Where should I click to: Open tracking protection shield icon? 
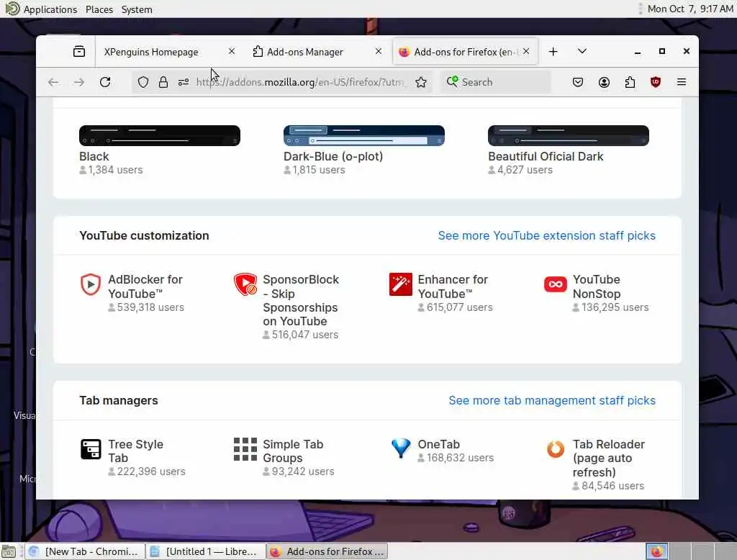(143, 82)
